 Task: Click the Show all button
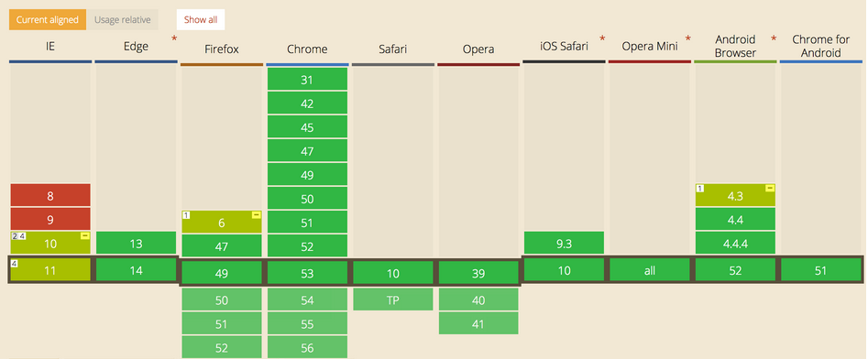pos(201,19)
